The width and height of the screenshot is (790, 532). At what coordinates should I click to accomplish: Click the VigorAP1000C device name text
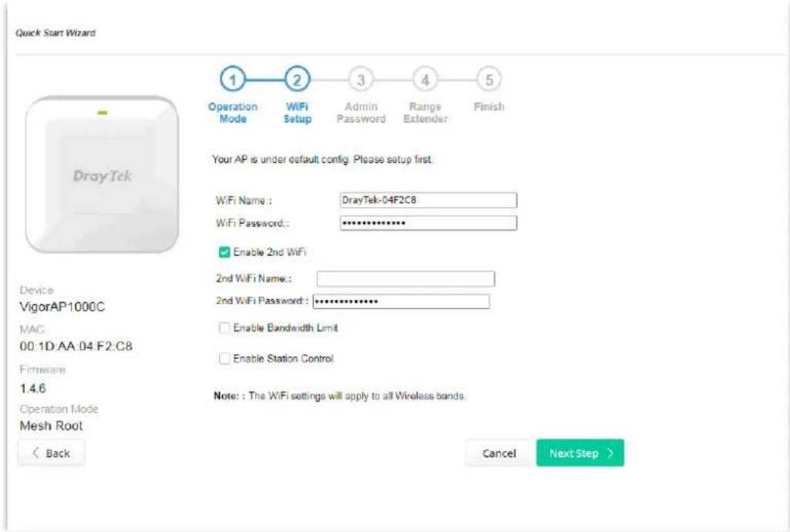coord(62,307)
